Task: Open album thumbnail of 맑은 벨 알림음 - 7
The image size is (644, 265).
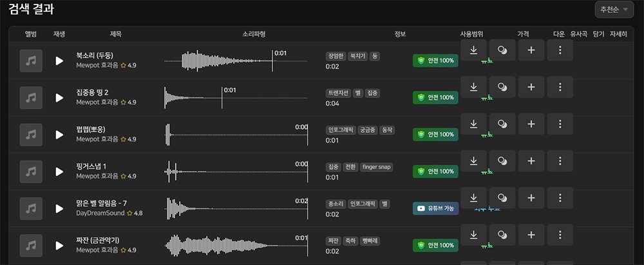Action: (x=31, y=209)
